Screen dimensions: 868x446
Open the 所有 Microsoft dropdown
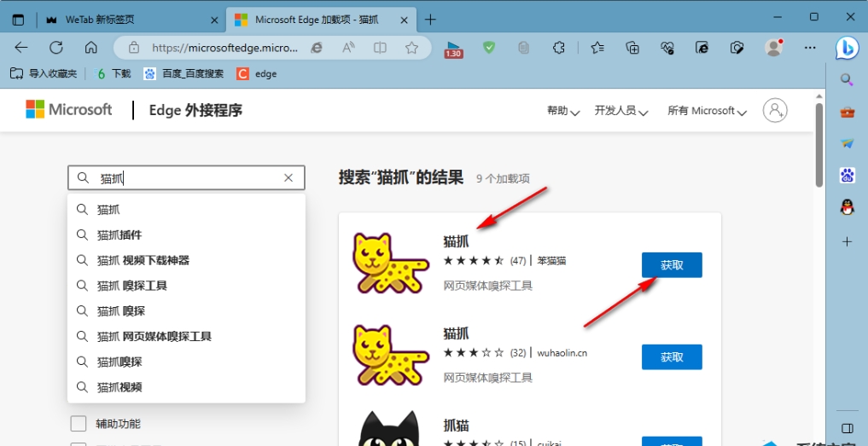(707, 111)
